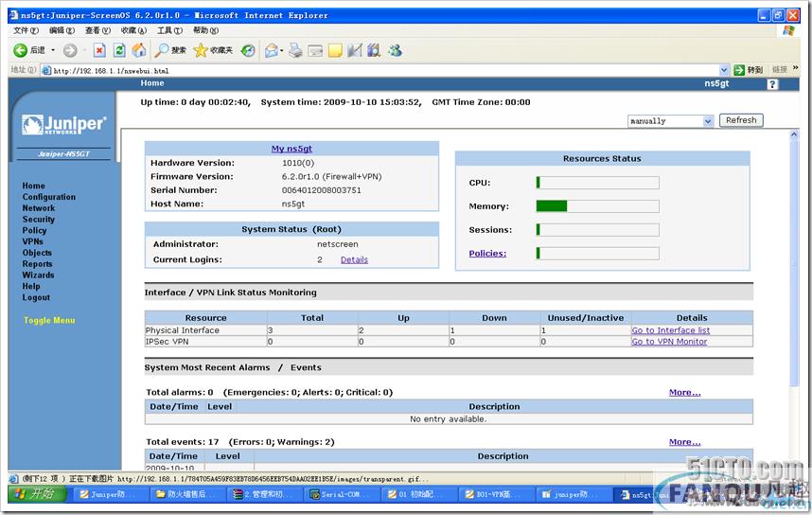Click More link for alarms
This screenshot has height=515, width=812.
(x=684, y=392)
